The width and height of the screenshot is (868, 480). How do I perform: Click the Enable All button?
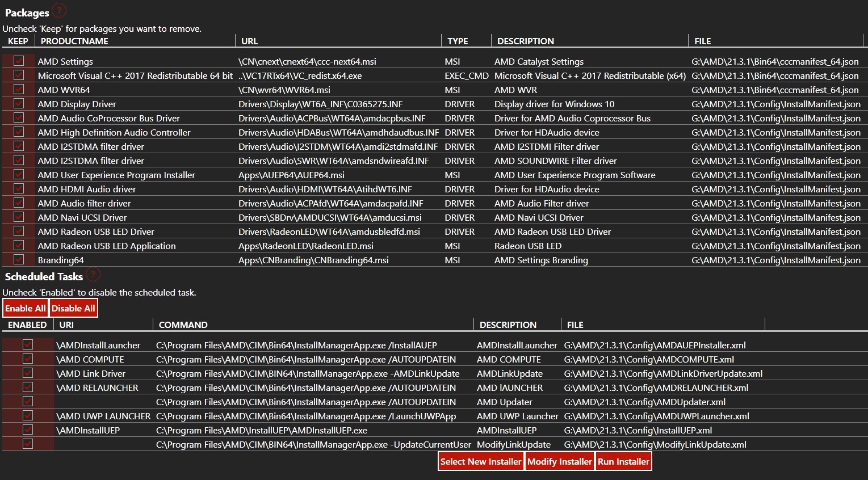(x=26, y=308)
